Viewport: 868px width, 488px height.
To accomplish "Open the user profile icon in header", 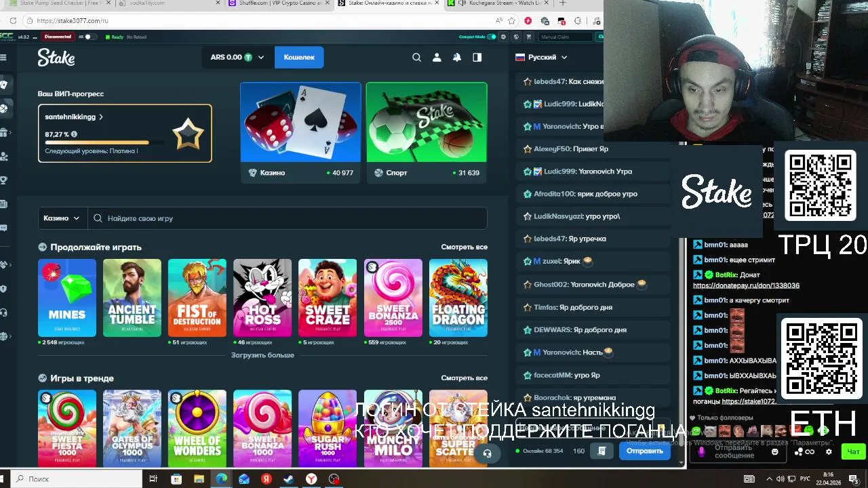I will 437,58.
